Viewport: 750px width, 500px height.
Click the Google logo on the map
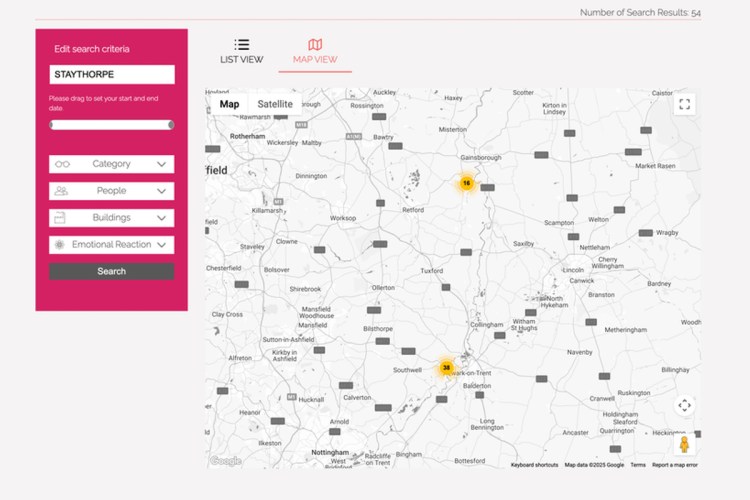coord(226,461)
